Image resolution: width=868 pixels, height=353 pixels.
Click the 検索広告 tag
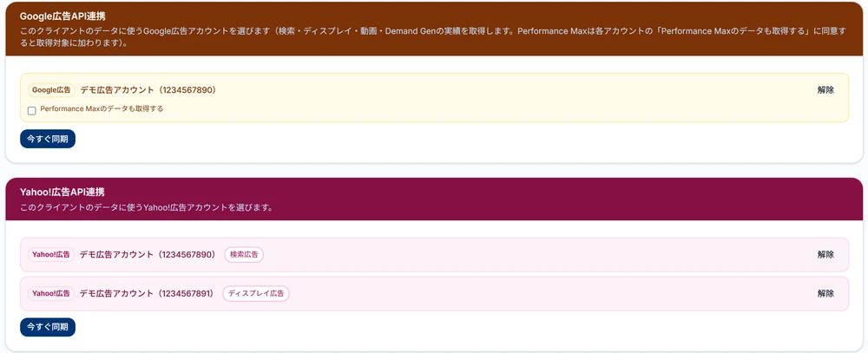[x=244, y=254]
